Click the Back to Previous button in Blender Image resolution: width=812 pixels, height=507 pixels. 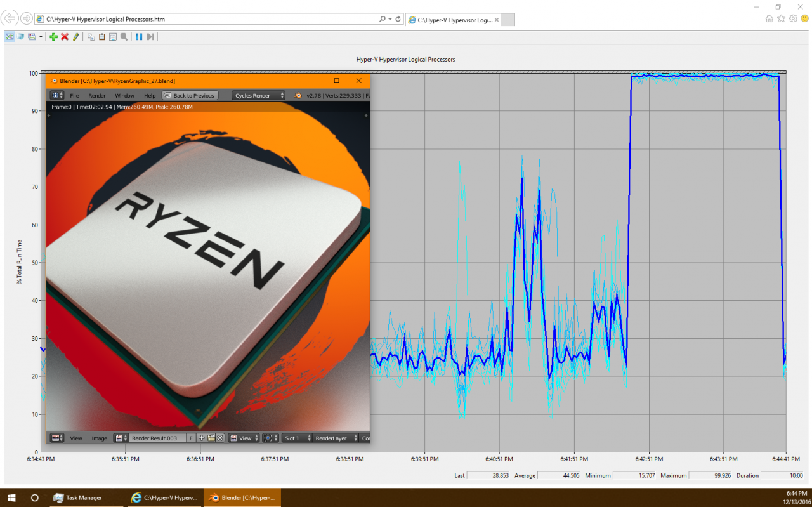click(x=190, y=95)
